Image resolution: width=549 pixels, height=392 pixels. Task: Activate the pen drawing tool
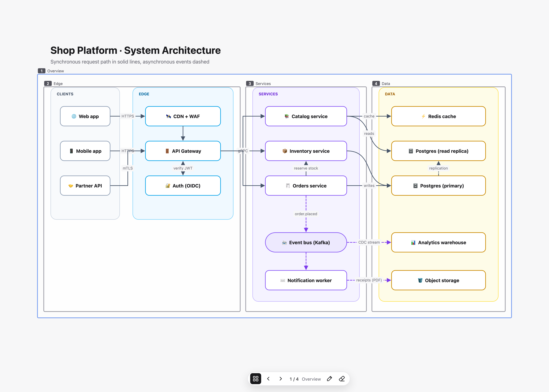click(x=329, y=379)
